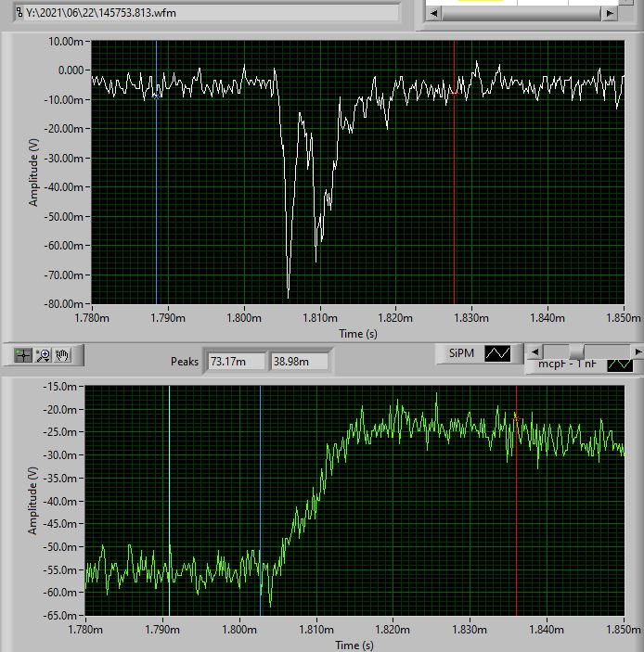This screenshot has width=644, height=652.
Task: Select the zoom magnifier tool
Action: [45, 354]
